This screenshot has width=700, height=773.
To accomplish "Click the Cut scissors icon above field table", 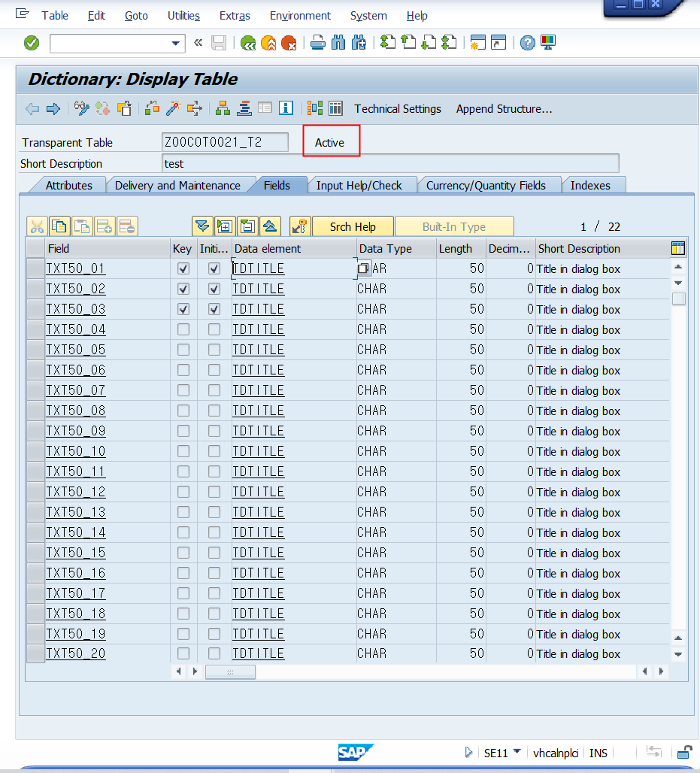I will click(37, 227).
